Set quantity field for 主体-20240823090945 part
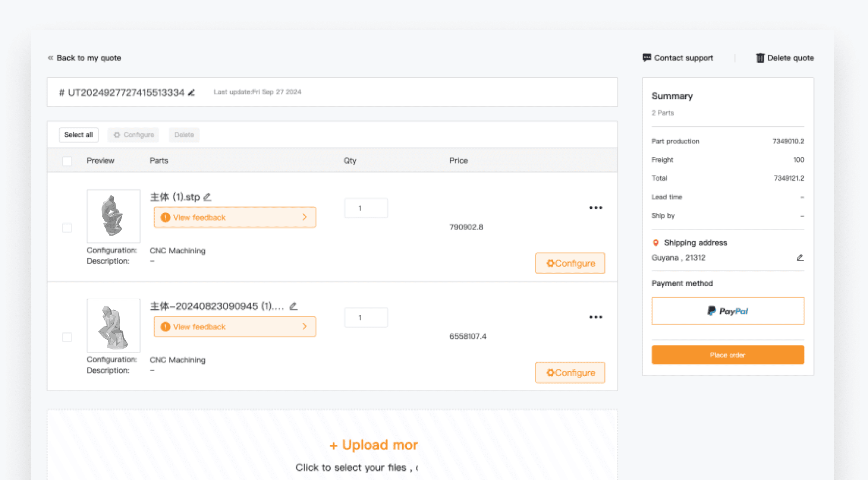 tap(366, 318)
